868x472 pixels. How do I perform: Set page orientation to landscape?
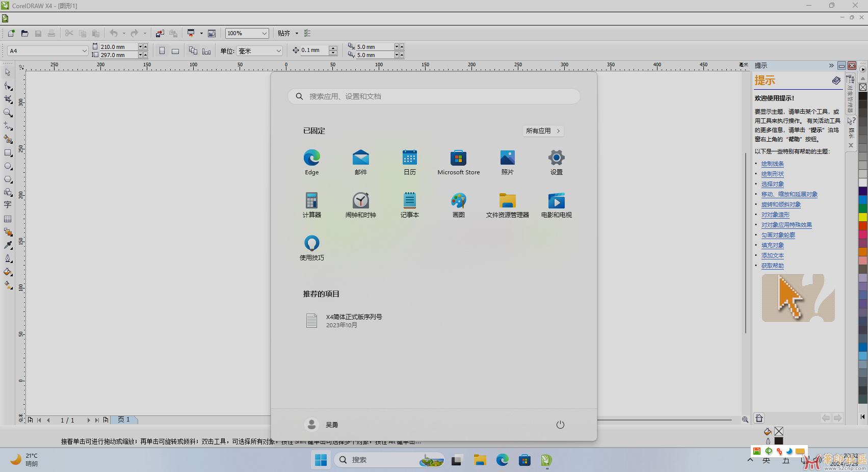click(x=175, y=50)
